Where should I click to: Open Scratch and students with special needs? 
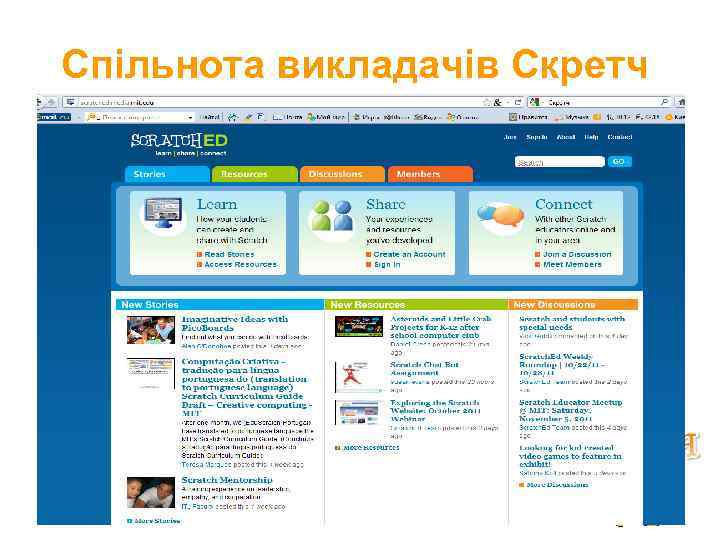tap(572, 323)
